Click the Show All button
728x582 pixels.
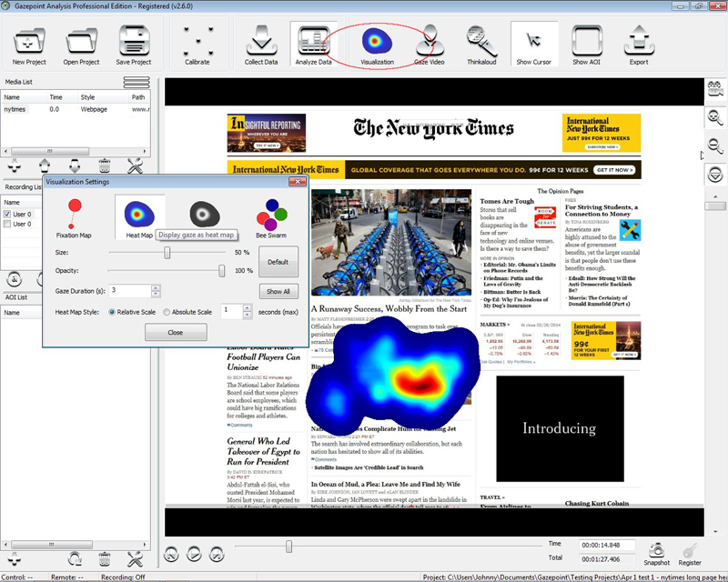tap(278, 292)
